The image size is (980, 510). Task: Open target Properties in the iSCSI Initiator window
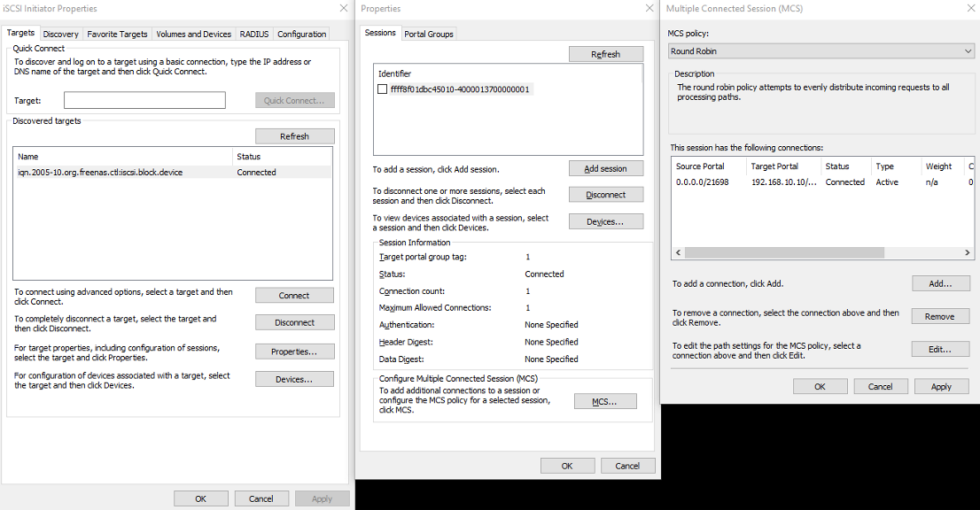[x=294, y=352]
